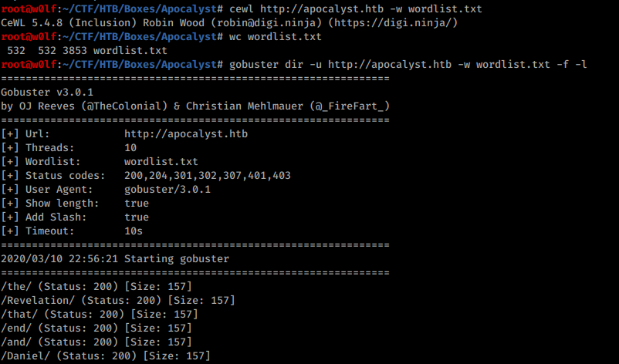
Task: Click the /Daniel/ result path
Action: pos(25,356)
